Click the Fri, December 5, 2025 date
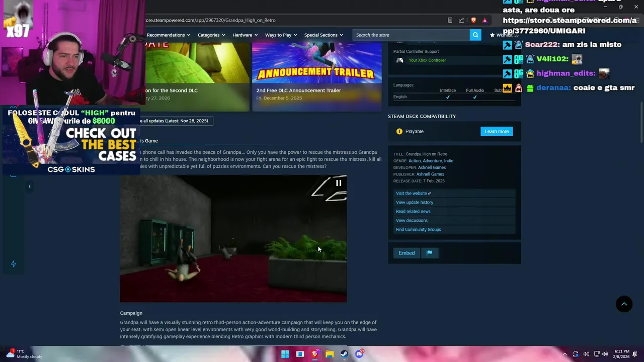644x362 pixels. (279, 98)
